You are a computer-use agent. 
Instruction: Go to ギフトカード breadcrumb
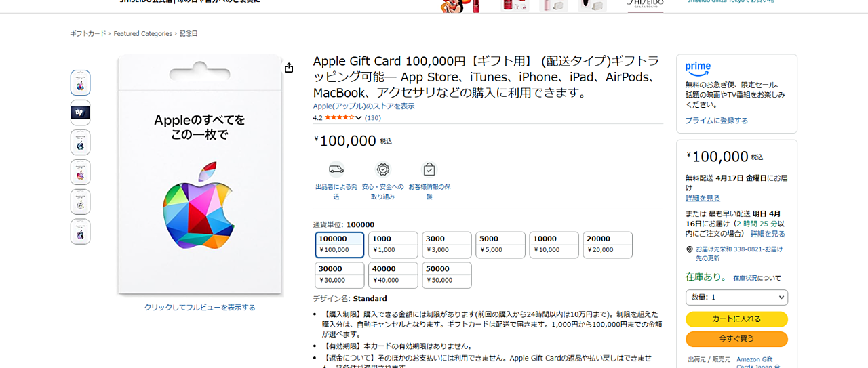point(88,33)
